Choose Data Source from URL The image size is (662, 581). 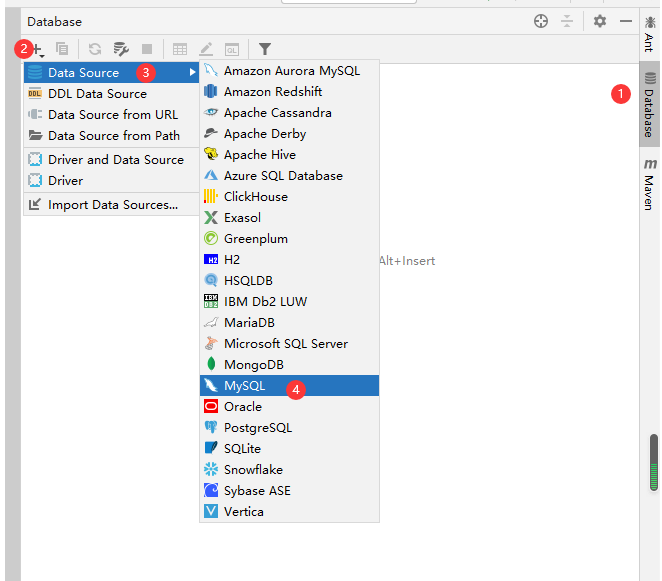[x=111, y=115]
